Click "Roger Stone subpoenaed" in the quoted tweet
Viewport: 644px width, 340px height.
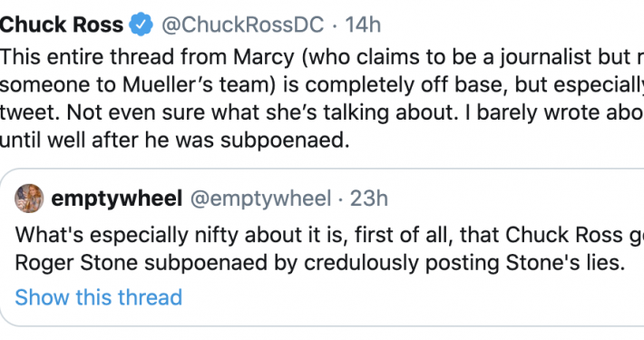(x=141, y=263)
